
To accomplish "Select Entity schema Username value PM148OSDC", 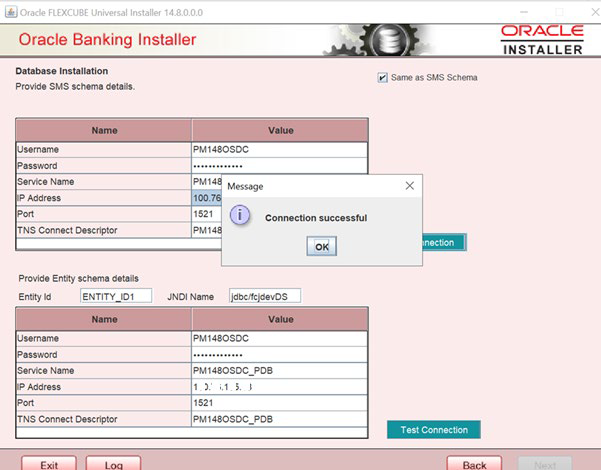I will pyautogui.click(x=280, y=338).
